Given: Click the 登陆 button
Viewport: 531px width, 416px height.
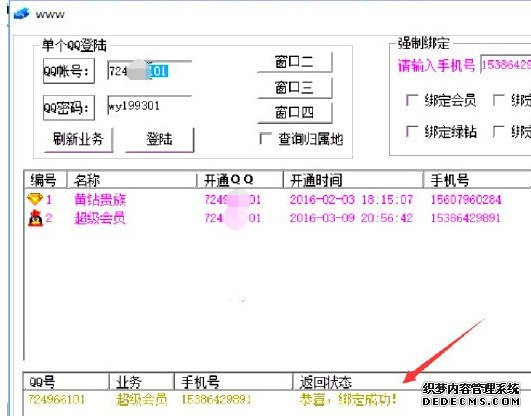Looking at the screenshot, I should point(160,139).
